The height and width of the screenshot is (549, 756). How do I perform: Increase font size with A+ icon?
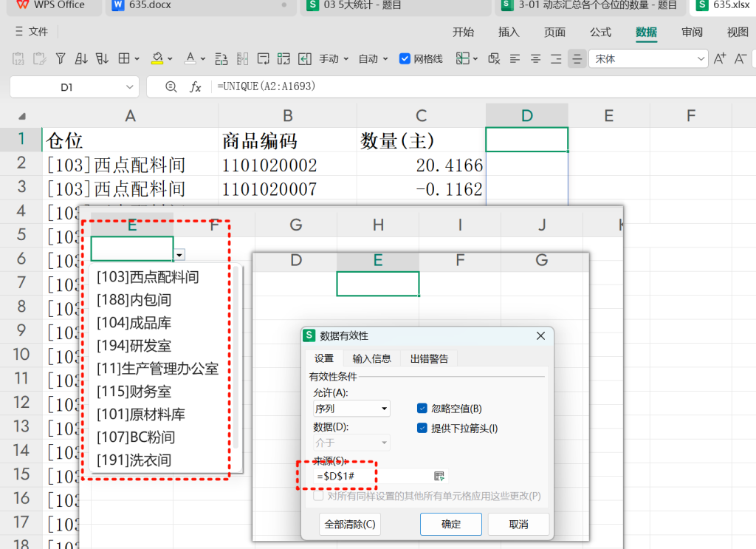pos(720,59)
